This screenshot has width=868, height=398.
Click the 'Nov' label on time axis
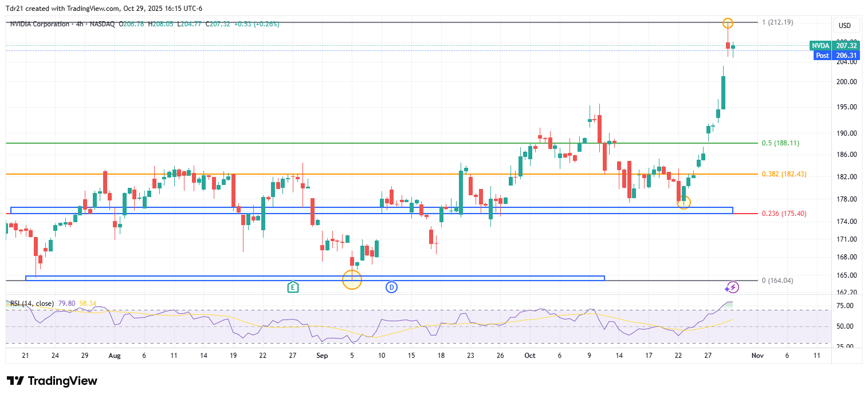(x=757, y=356)
